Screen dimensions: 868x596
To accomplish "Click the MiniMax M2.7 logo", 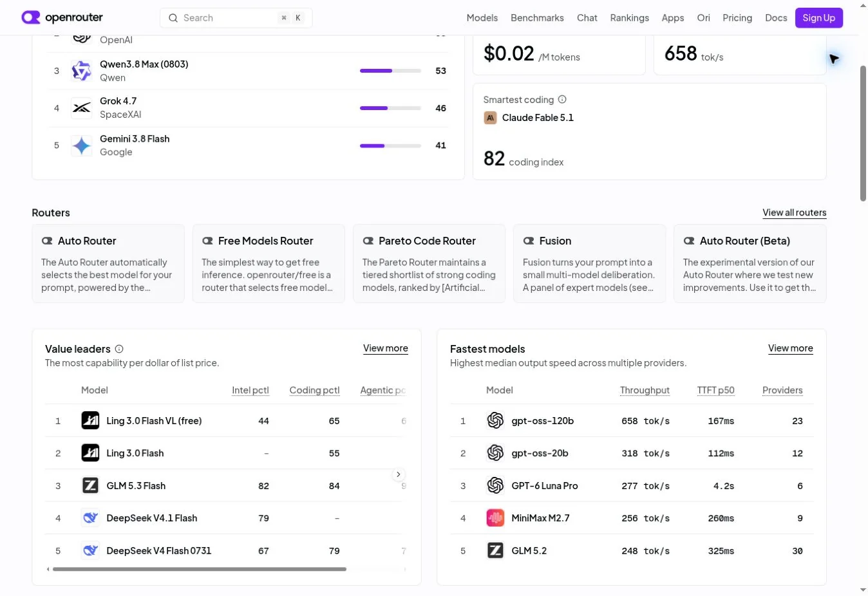I will tap(495, 518).
